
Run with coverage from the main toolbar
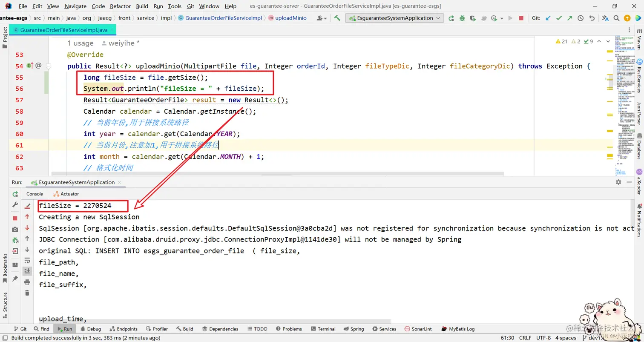[x=473, y=18]
